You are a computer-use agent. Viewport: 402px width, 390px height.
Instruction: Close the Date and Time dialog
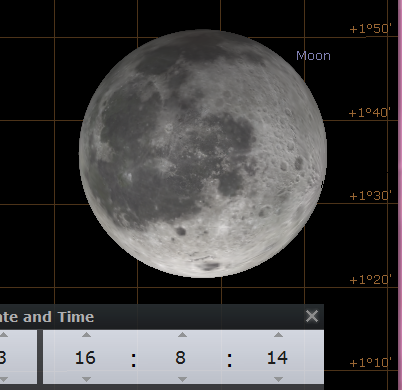click(x=312, y=316)
